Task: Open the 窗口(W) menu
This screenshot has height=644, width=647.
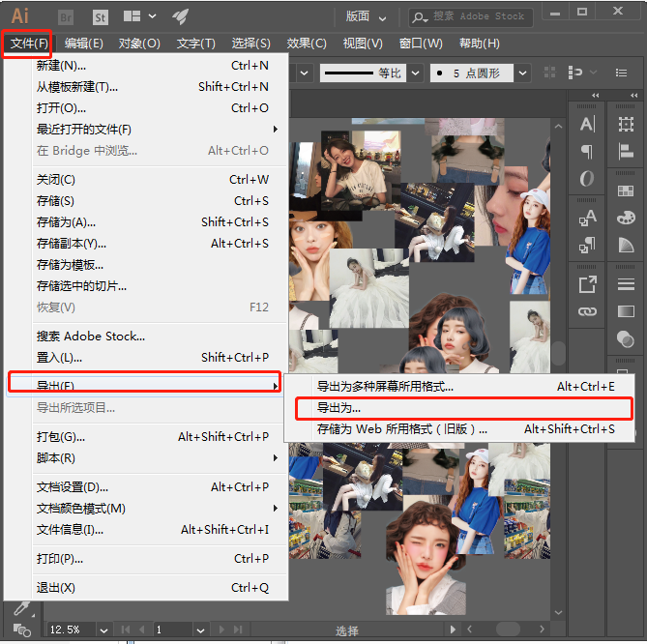Action: point(421,44)
